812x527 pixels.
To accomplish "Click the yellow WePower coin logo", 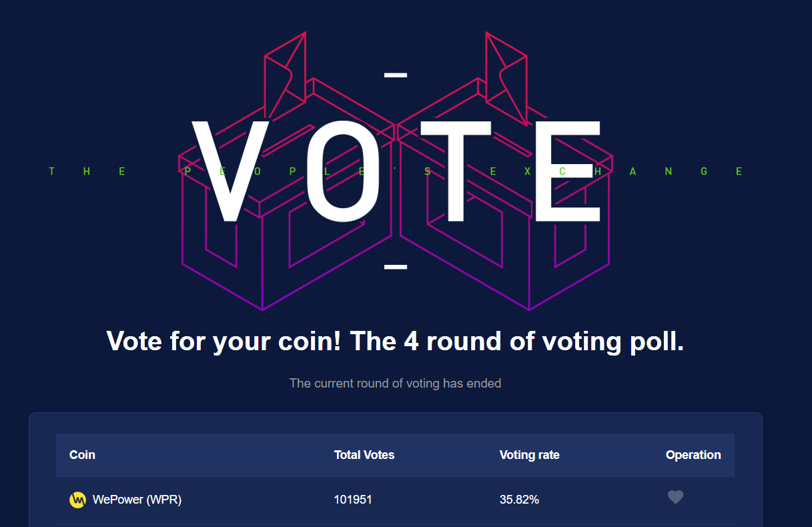I will pyautogui.click(x=78, y=500).
